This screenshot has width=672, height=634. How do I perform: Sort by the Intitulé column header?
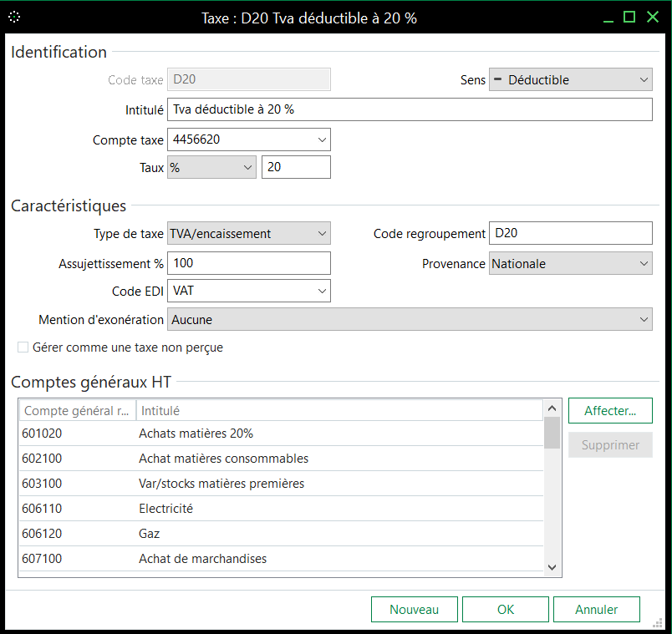point(339,411)
